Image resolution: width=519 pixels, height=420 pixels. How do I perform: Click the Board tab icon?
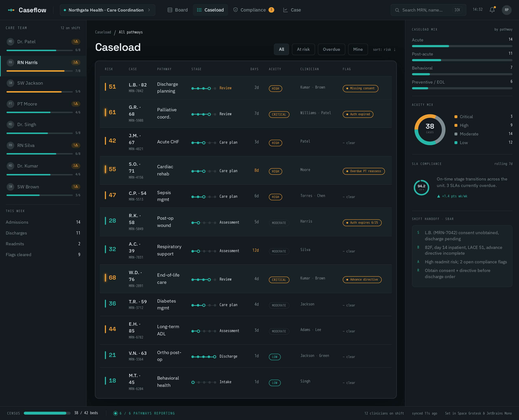point(170,10)
